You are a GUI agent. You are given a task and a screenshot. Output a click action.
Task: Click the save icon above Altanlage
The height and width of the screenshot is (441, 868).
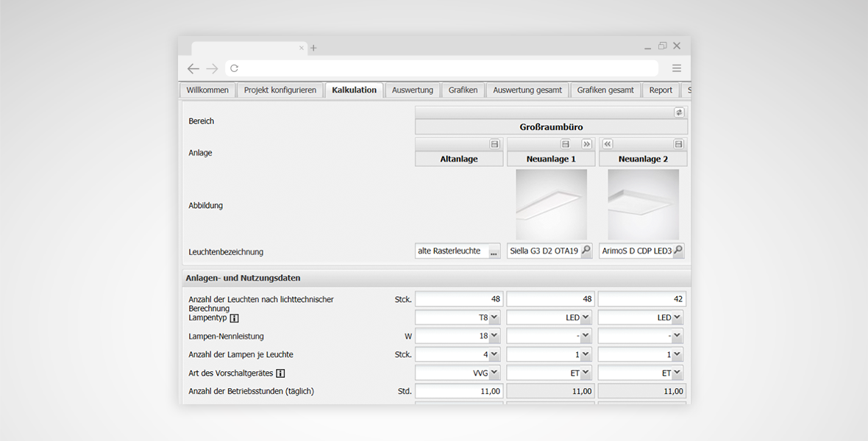coord(494,144)
